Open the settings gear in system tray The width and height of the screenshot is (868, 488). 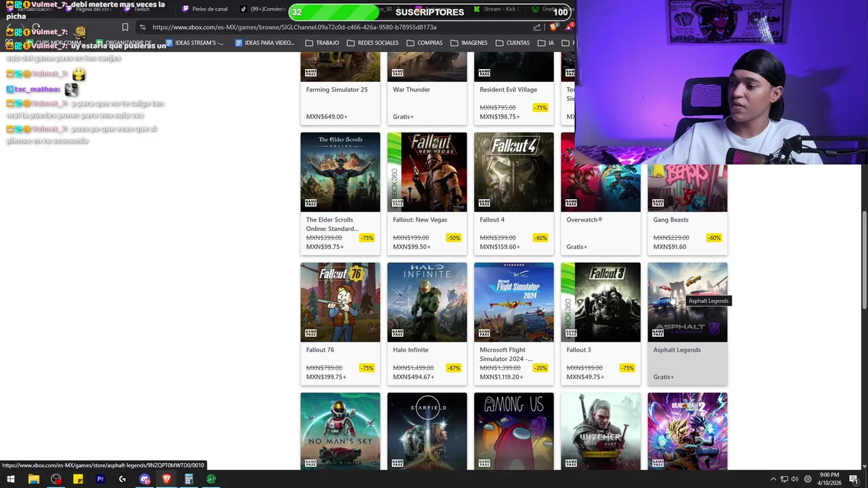[807, 479]
